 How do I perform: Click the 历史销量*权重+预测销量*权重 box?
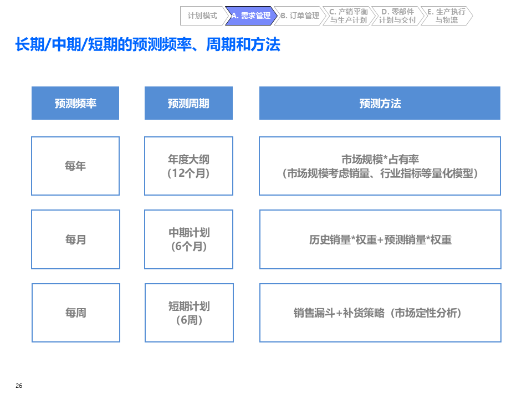coord(380,239)
